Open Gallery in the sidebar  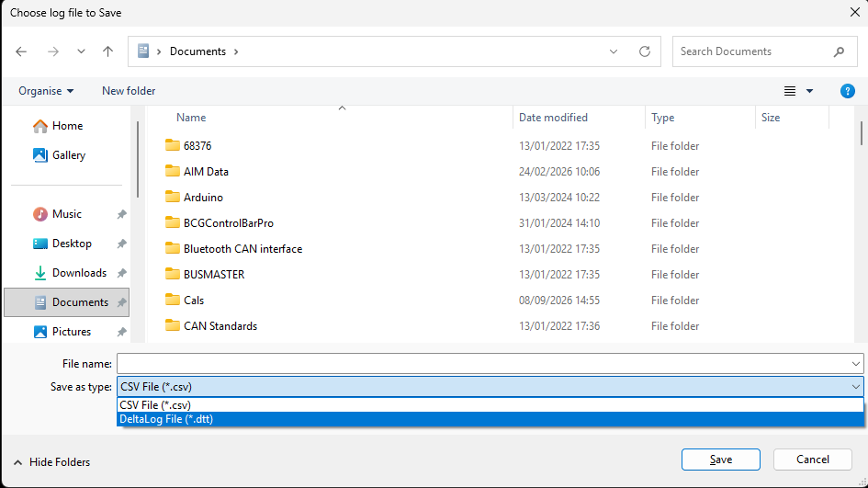coord(59,155)
